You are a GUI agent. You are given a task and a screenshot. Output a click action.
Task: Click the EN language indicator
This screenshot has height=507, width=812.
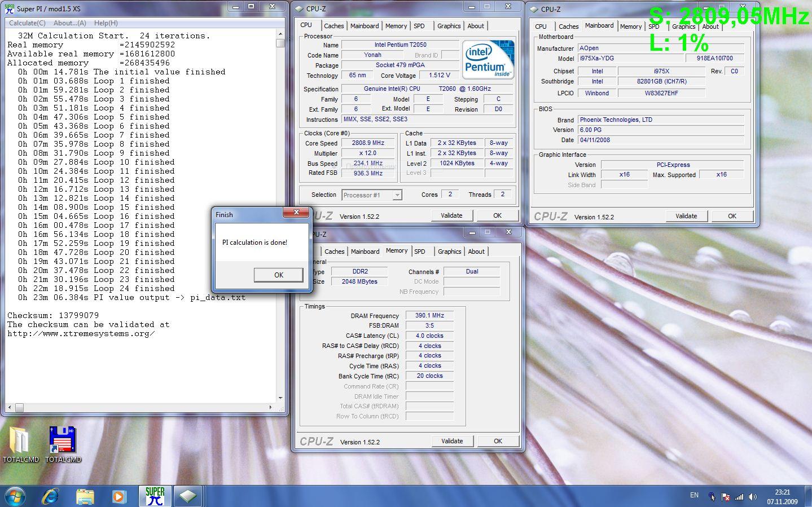pyautogui.click(x=694, y=495)
